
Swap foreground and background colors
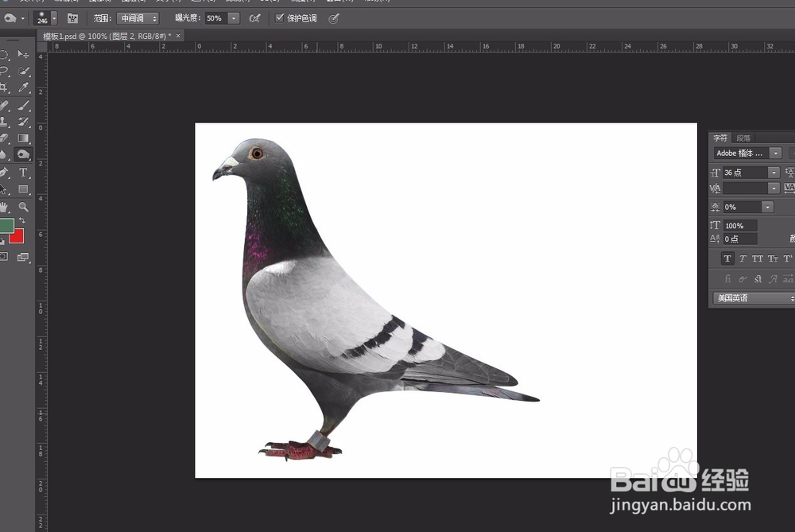pos(21,220)
